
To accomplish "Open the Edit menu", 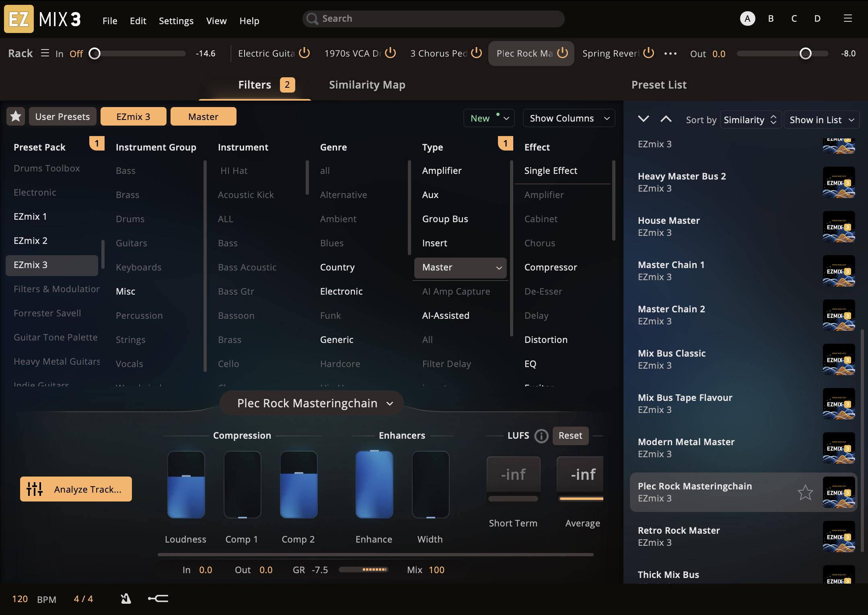I will click(x=138, y=21).
